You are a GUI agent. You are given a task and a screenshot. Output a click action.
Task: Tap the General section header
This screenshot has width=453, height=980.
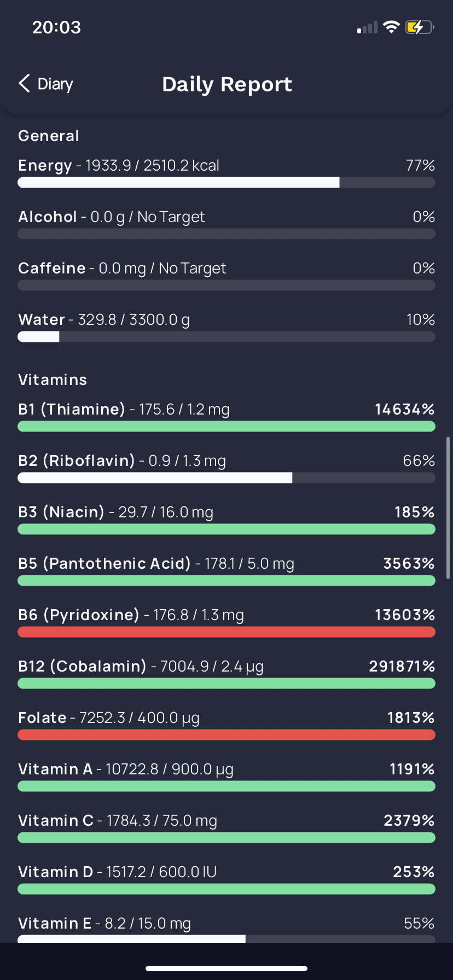[49, 136]
